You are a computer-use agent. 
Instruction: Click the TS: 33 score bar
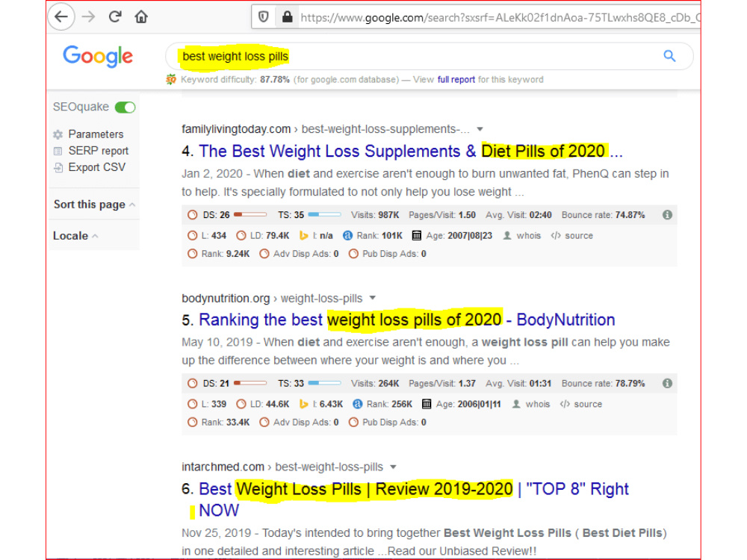pos(324,383)
